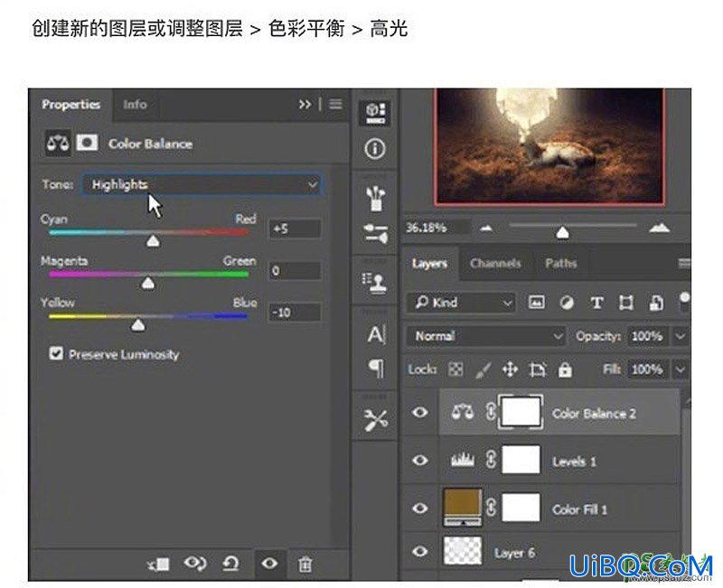This screenshot has width=723, height=588.
Task: Collapse panel with double-arrow icon
Action: coord(305,104)
